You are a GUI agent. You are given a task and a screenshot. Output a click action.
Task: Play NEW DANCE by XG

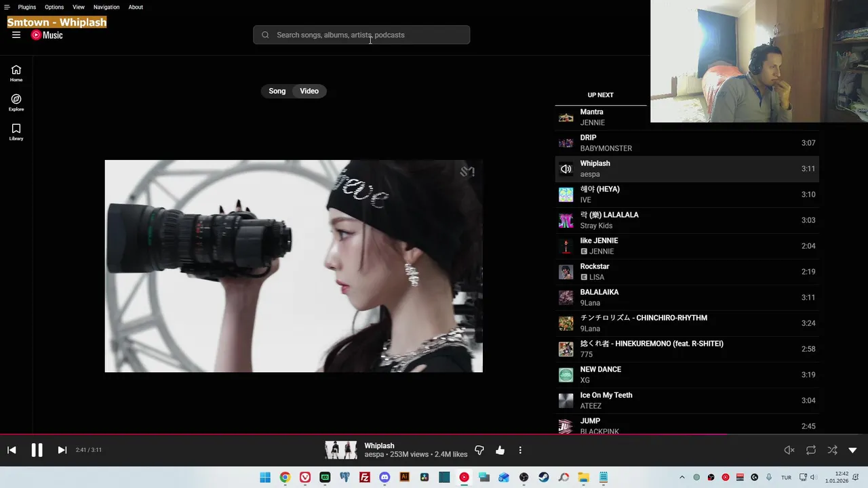[687, 375]
